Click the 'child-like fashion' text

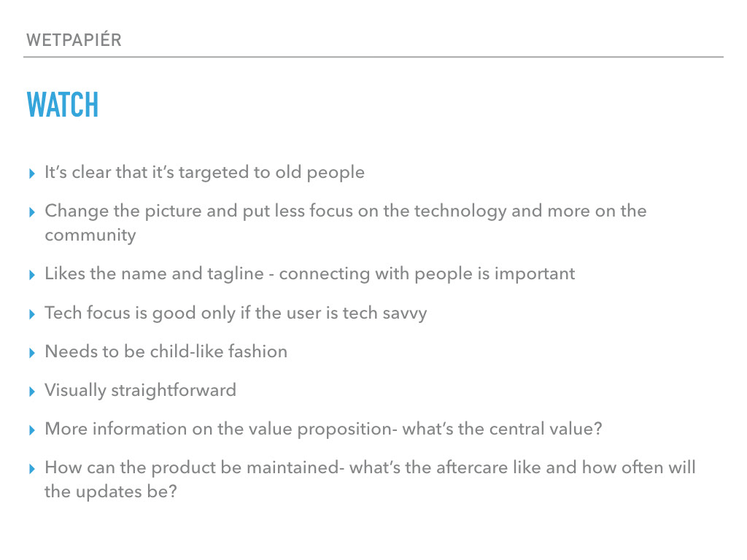pyautogui.click(x=219, y=351)
